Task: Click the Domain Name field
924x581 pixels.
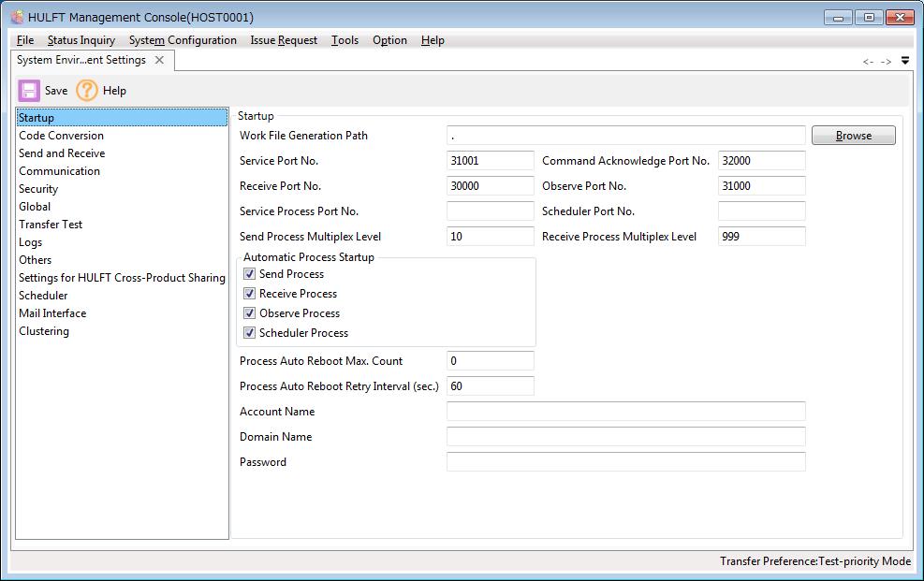Action: coord(625,437)
